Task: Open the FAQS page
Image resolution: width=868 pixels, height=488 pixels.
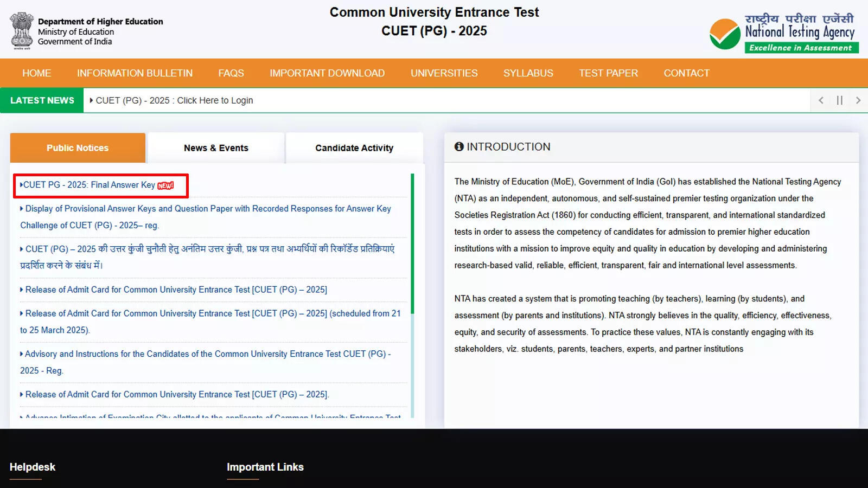Action: [231, 73]
